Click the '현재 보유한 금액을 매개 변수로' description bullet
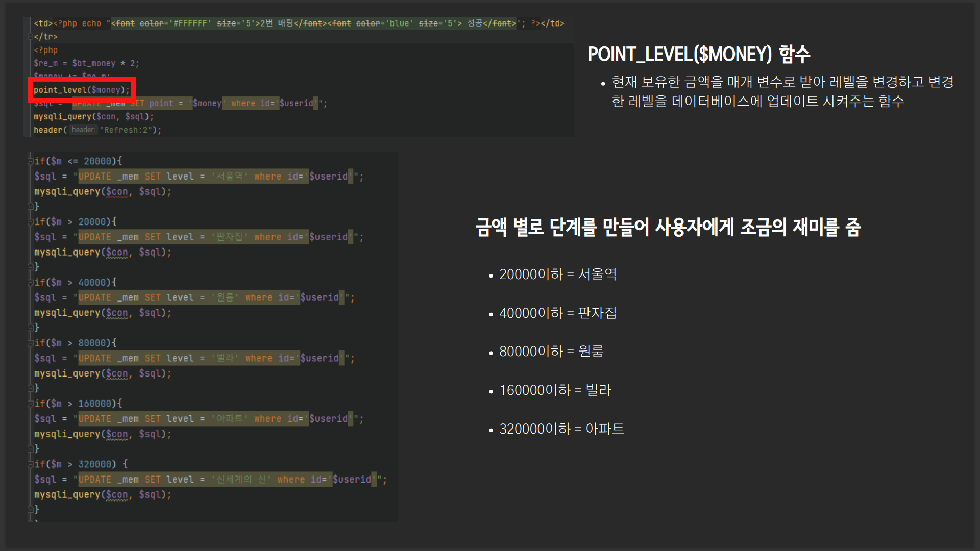 coord(782,91)
